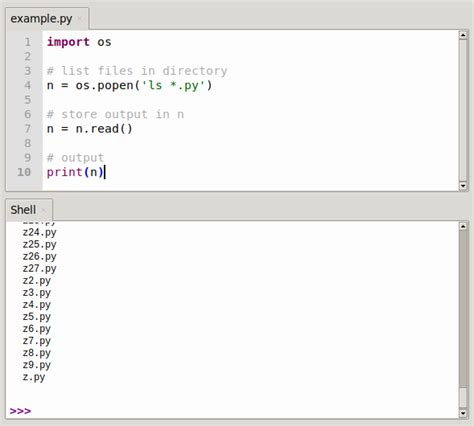Click the line n = os.popen('ls *.py')
Viewport: 474px width, 426px height.
pos(129,86)
